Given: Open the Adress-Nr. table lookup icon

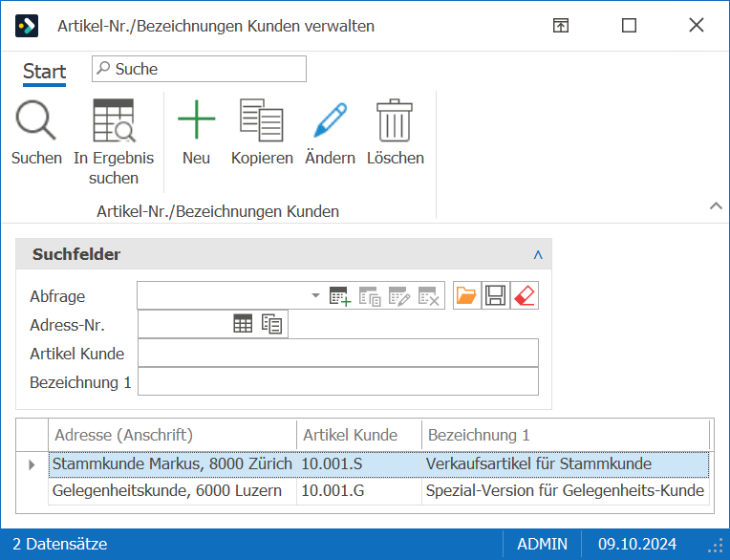Looking at the screenshot, I should tap(243, 324).
